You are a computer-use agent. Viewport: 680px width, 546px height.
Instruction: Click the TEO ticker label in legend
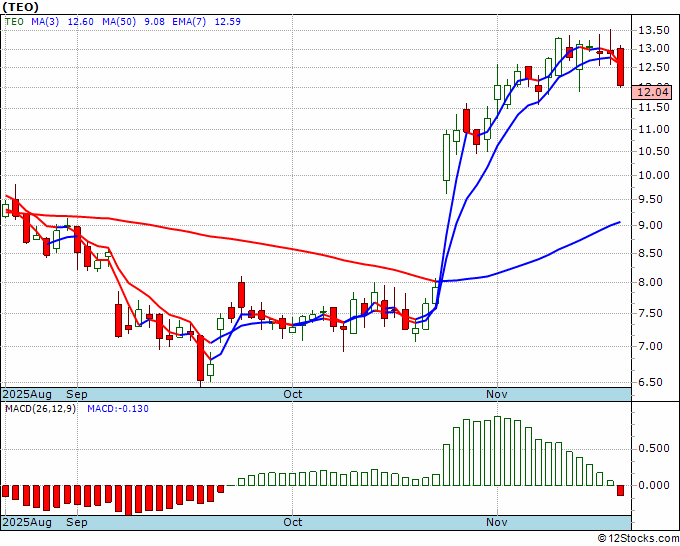click(x=14, y=22)
